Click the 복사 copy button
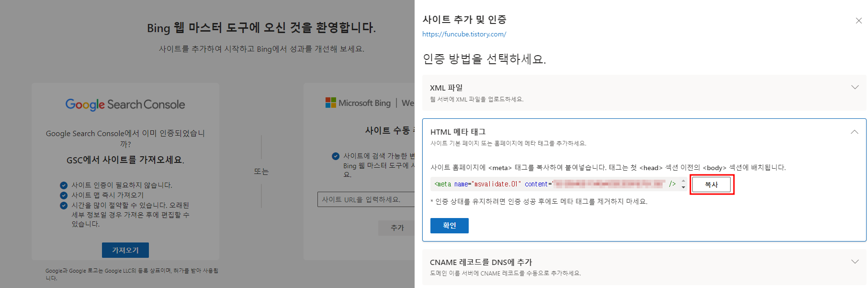 [x=711, y=184]
